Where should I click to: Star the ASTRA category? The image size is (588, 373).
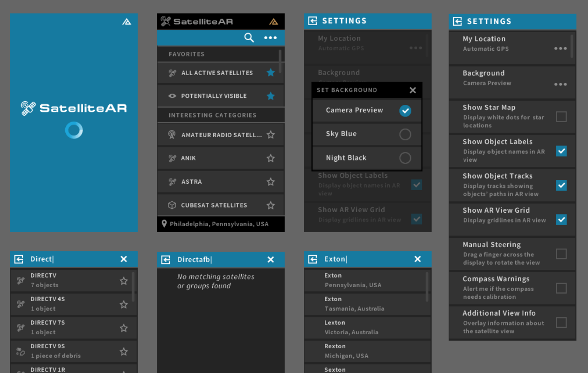click(271, 181)
